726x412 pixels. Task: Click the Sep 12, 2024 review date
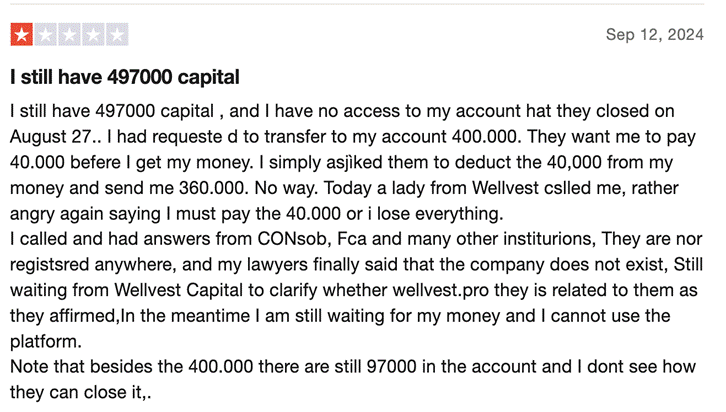[x=654, y=35]
